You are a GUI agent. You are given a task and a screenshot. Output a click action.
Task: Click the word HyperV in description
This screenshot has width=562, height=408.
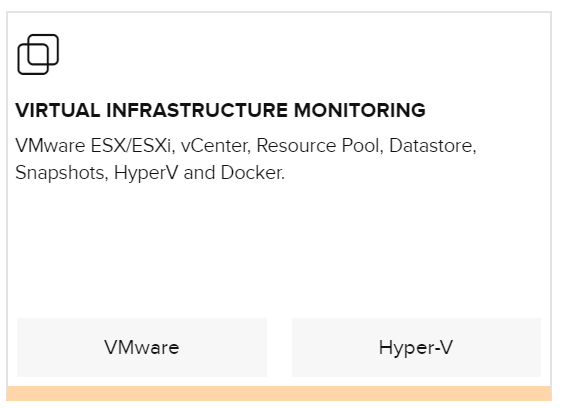tap(146, 174)
